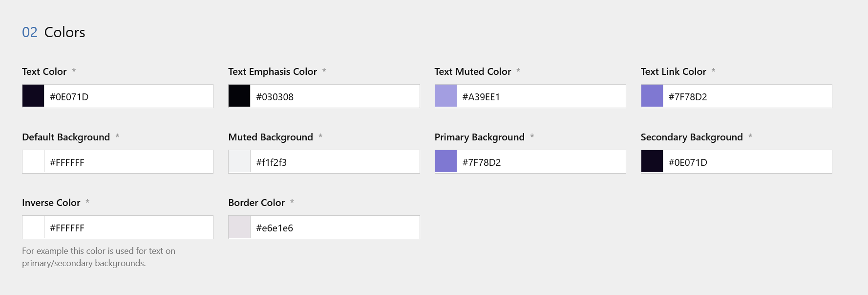868x295 pixels.
Task: Edit the Secondary Background #0E071D field
Action: tap(746, 162)
